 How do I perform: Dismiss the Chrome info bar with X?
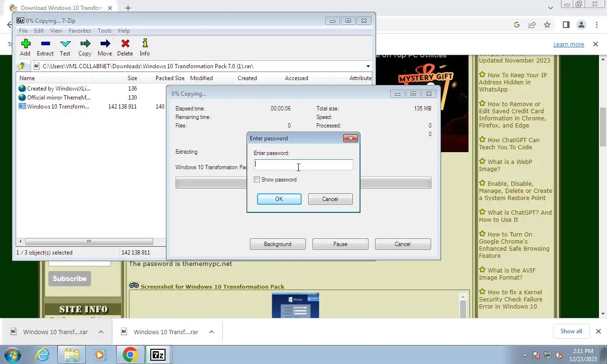point(596,44)
